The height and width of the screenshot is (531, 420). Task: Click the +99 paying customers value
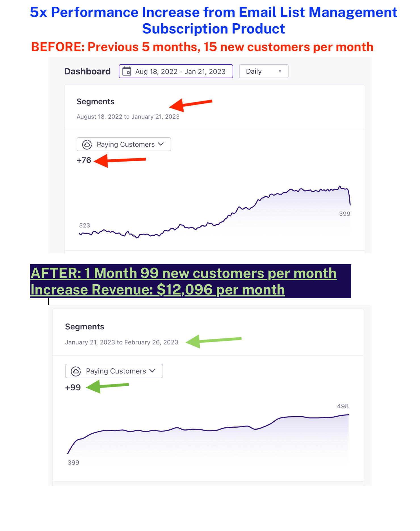coord(73,388)
